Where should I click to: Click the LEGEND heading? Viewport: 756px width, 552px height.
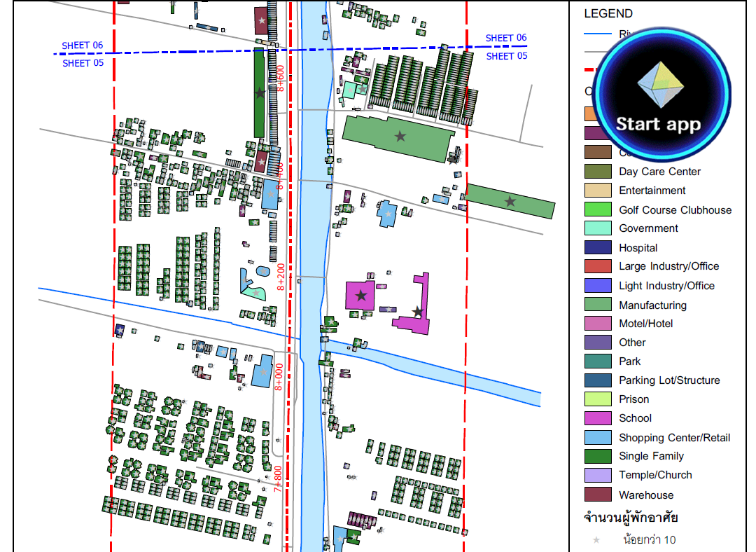pos(608,13)
